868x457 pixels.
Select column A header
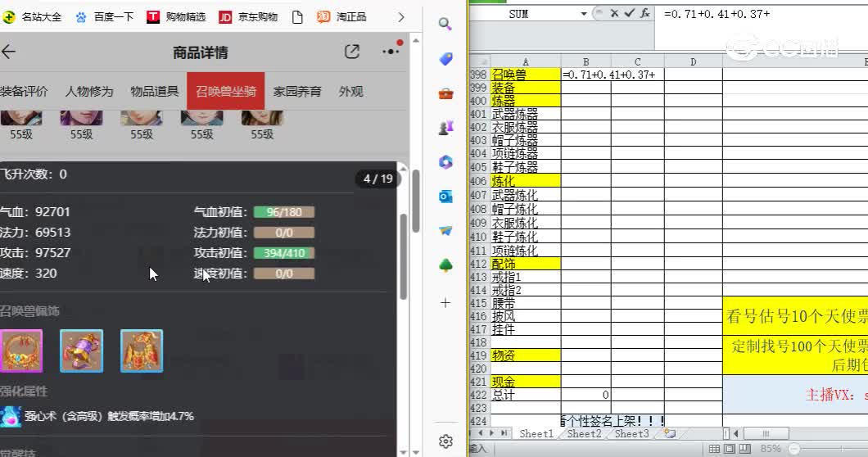pos(526,61)
